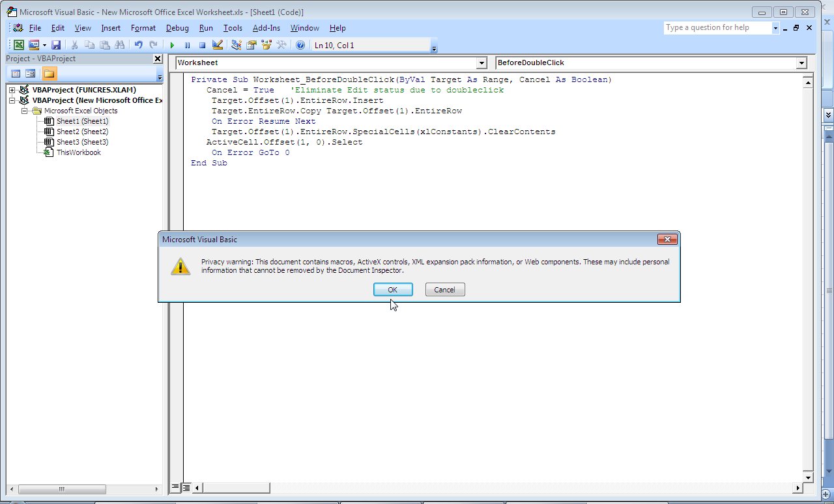Click the code pane vertical scrollbar up arrow
This screenshot has height=504, width=834.
click(808, 82)
